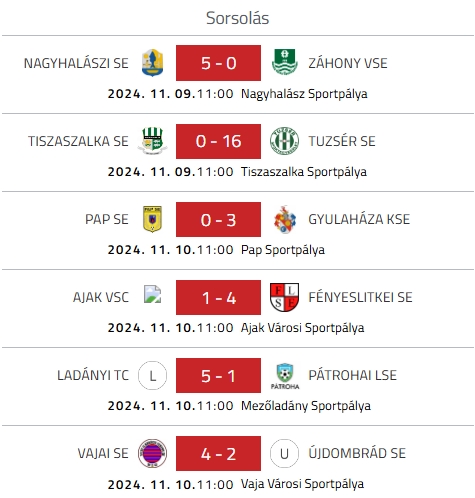Open the TUZSÉR SE team link
The image size is (475, 498).
342,141
